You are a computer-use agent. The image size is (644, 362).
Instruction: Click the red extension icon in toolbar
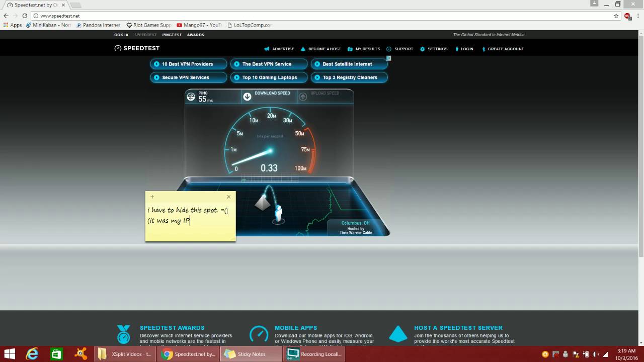pos(627,16)
